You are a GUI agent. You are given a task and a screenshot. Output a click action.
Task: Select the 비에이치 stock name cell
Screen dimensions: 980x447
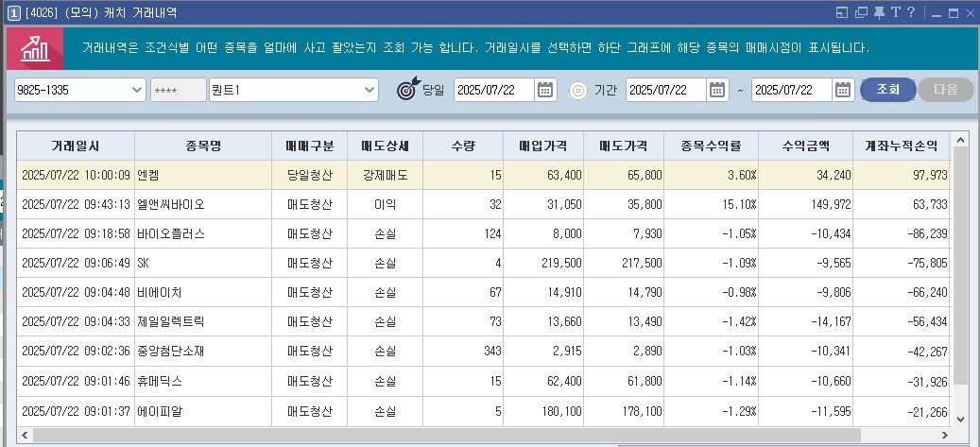(x=203, y=292)
